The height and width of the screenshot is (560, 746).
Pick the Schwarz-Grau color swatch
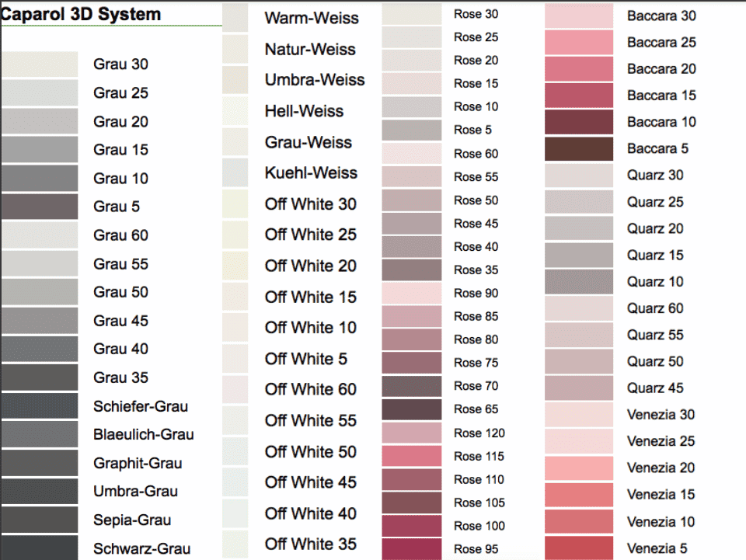point(40,548)
